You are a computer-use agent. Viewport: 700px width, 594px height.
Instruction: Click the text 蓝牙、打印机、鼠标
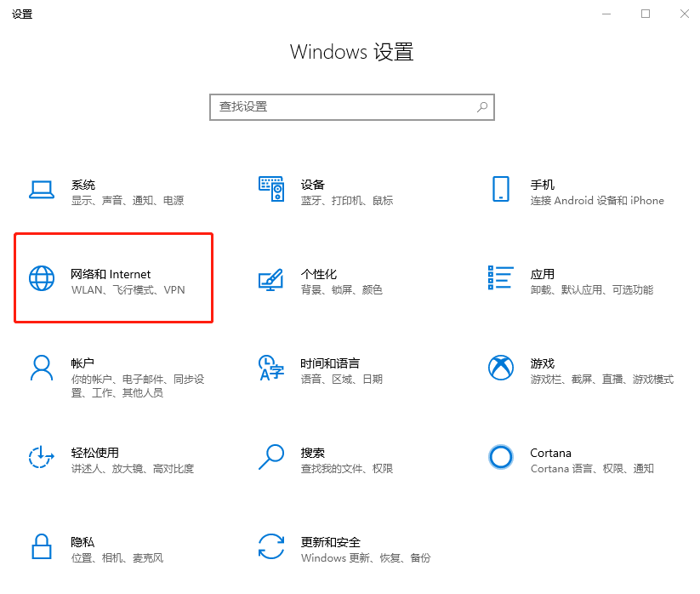347,201
